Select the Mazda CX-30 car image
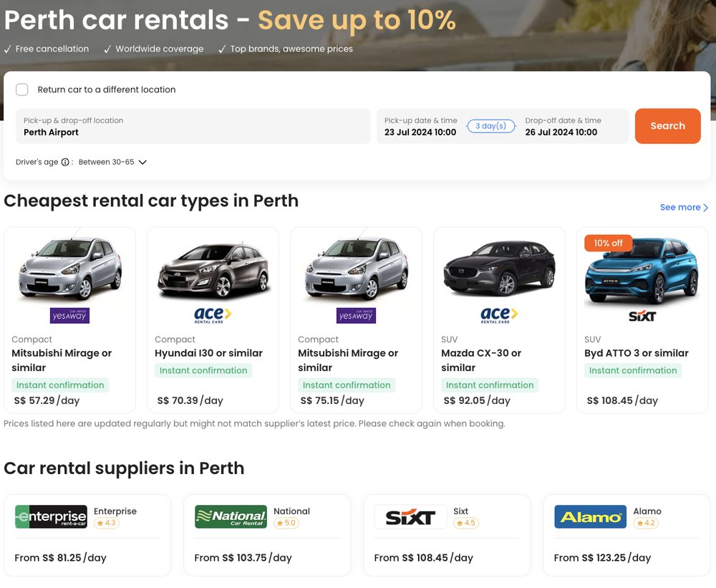Image resolution: width=716 pixels, height=588 pixels. click(499, 269)
